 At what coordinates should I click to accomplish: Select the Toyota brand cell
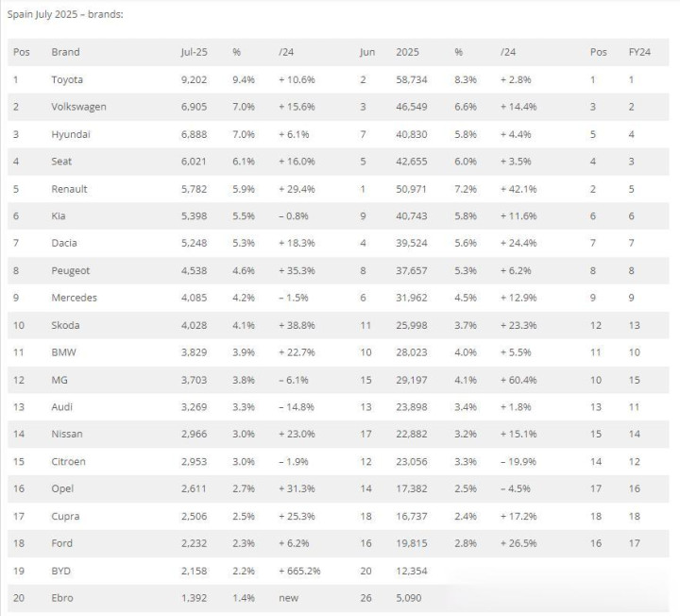click(x=67, y=79)
